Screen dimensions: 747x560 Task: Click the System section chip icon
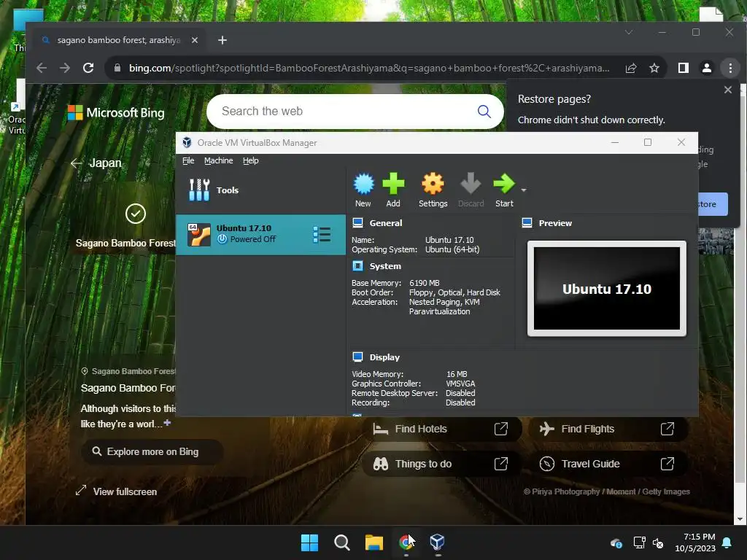[357, 265]
